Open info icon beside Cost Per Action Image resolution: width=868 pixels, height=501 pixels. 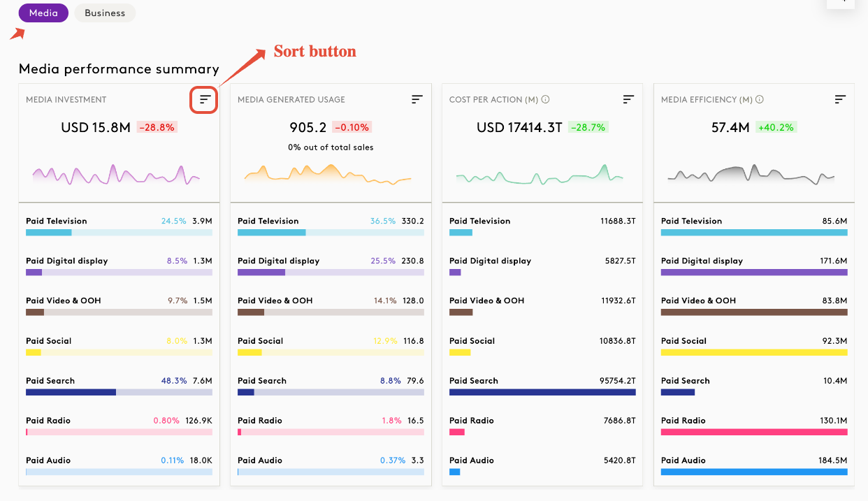click(545, 100)
